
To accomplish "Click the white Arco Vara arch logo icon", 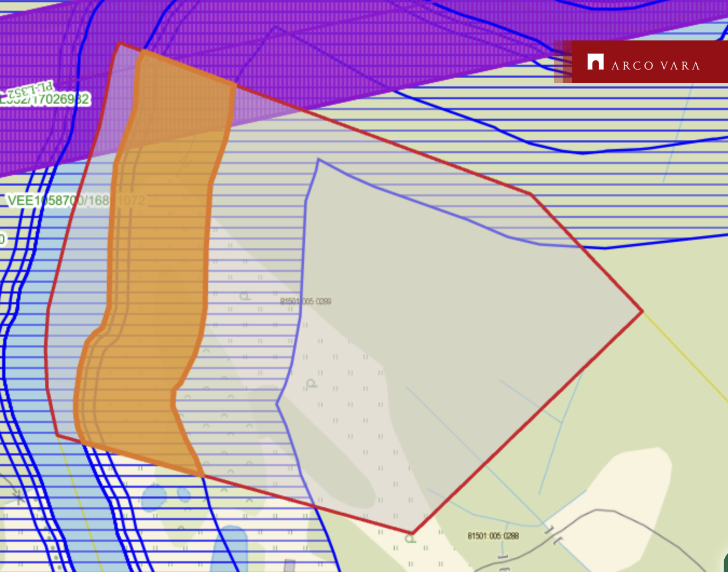I will pyautogui.click(x=595, y=62).
